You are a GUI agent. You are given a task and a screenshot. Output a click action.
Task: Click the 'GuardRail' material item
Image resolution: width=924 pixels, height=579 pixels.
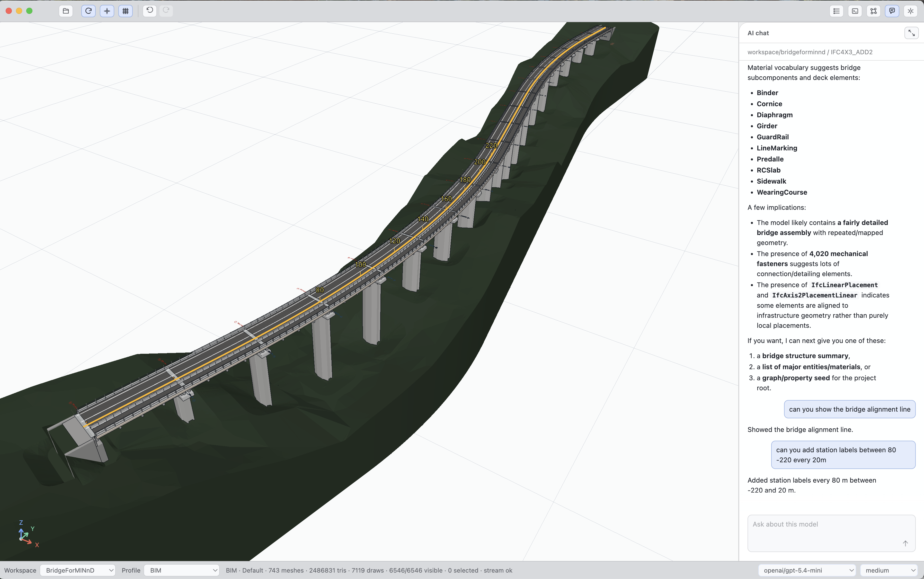pyautogui.click(x=773, y=137)
